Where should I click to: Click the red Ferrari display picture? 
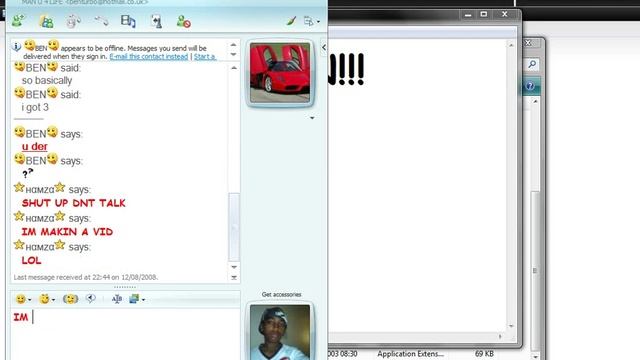pos(280,73)
